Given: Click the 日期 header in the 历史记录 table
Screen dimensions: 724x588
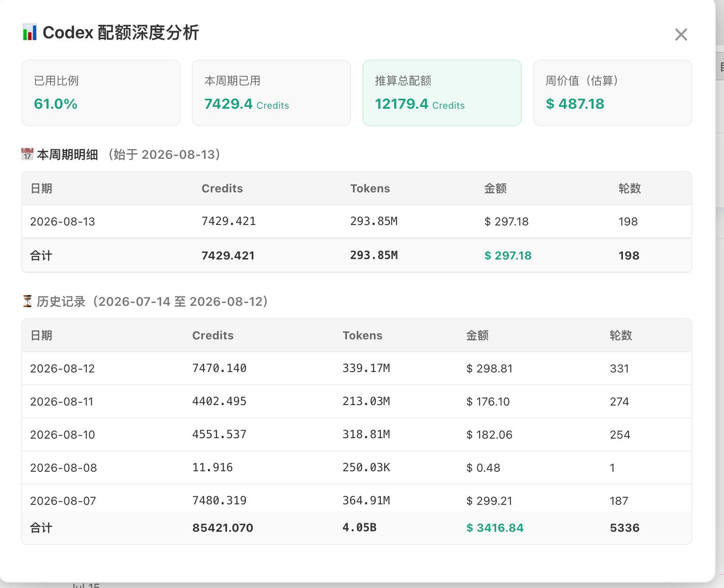Looking at the screenshot, I should [41, 336].
